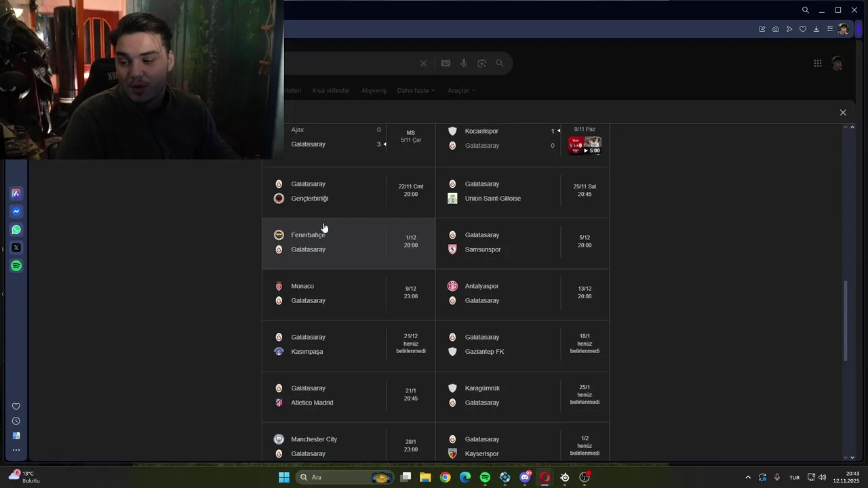
Task: Expand the 'Daha fazla' dropdown
Action: click(415, 90)
